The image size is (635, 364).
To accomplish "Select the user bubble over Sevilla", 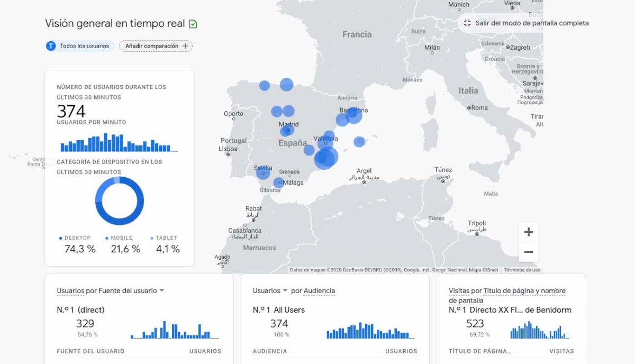I will 263,172.
